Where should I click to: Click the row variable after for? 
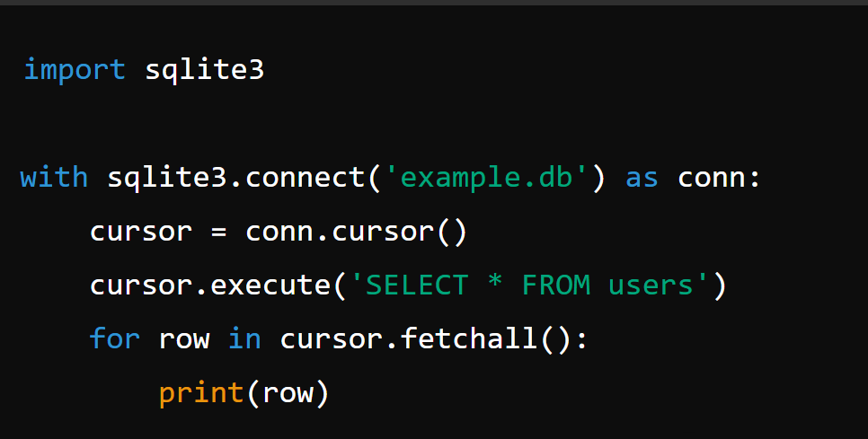184,339
